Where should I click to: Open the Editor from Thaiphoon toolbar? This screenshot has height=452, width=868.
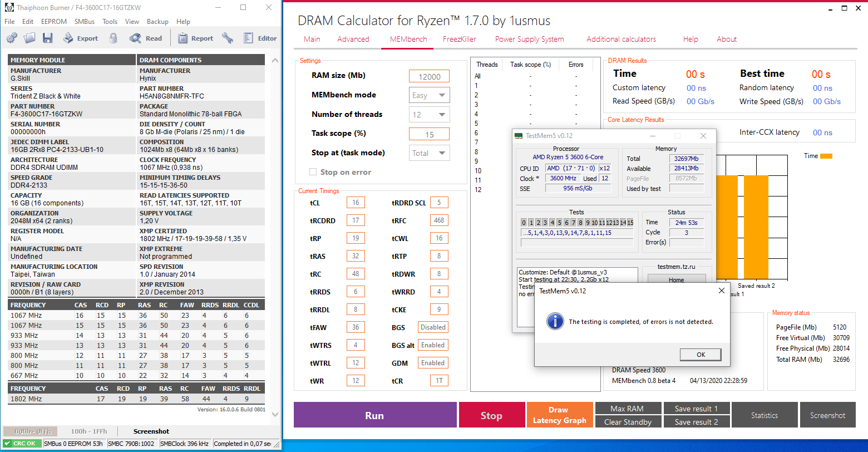click(260, 38)
